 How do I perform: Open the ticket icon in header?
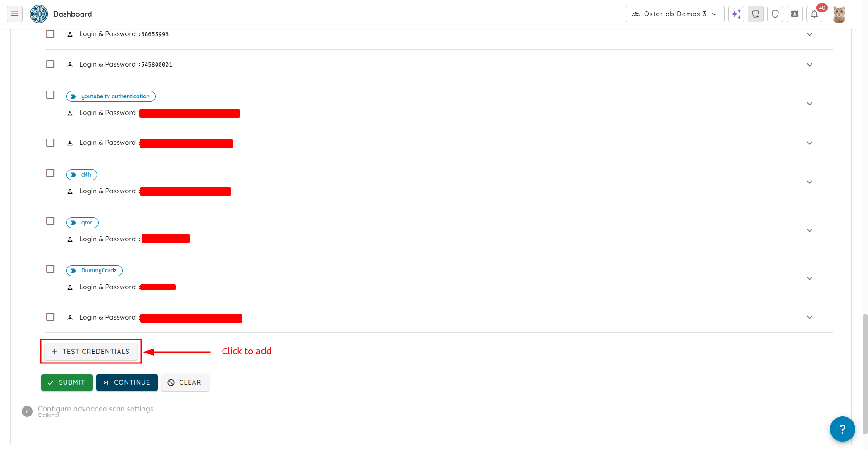(x=794, y=14)
